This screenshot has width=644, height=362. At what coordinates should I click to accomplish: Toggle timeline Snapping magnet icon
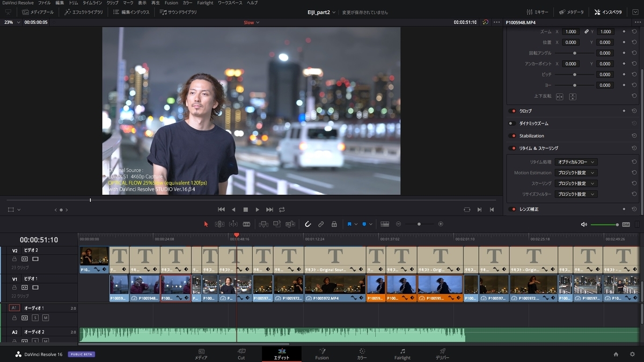coord(308,224)
